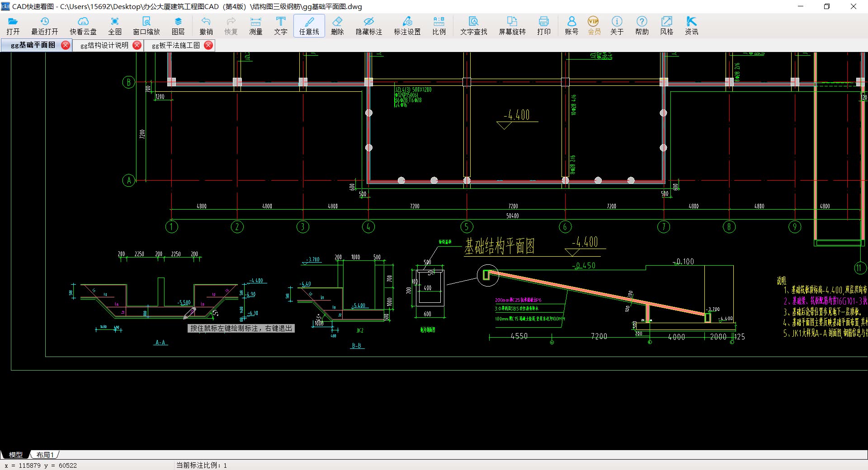Viewport: 868px width, 470px height.
Task: Close the gg基础平面图 tab
Action: click(x=66, y=45)
